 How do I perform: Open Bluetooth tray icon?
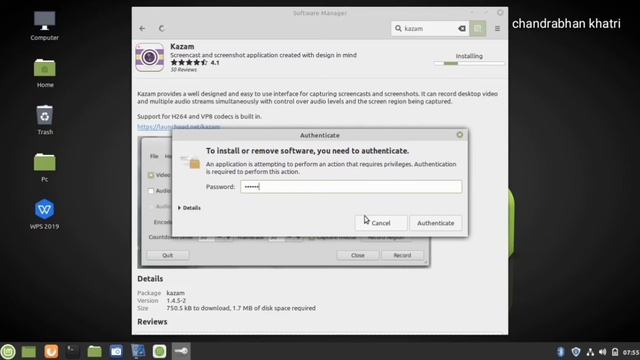(x=560, y=352)
